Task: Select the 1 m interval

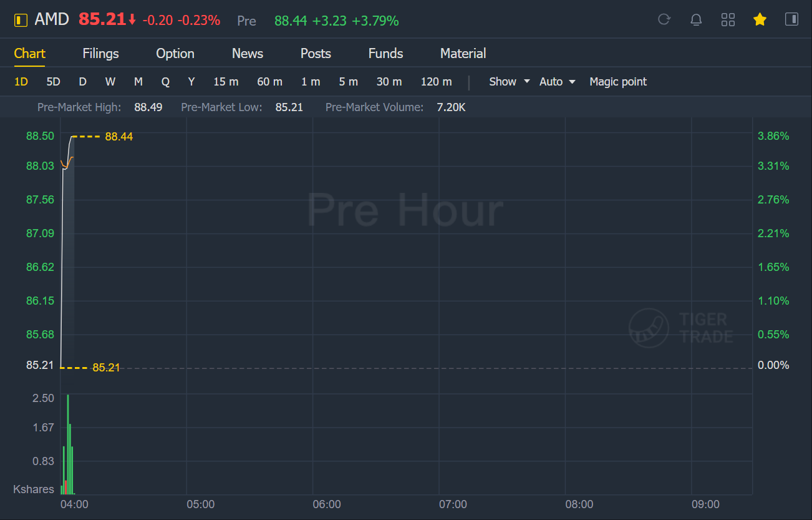Action: pyautogui.click(x=311, y=82)
